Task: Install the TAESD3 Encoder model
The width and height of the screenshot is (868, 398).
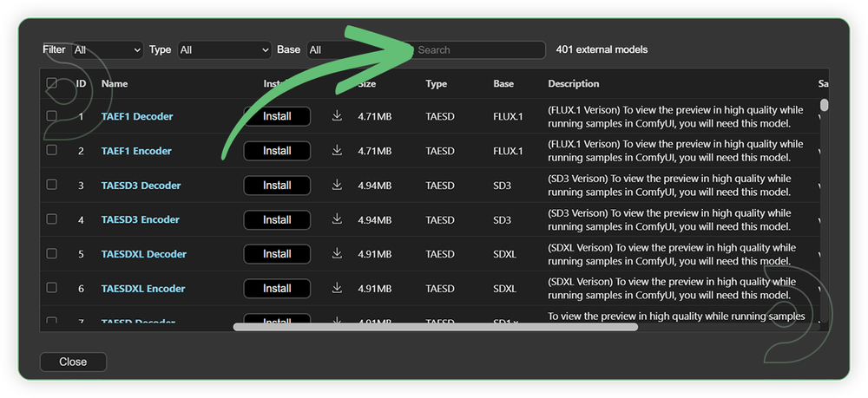Action: point(278,219)
